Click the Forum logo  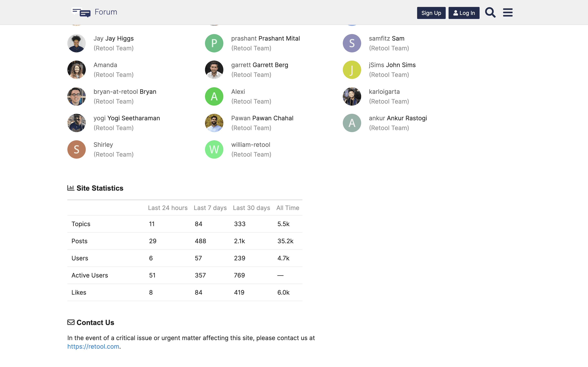click(94, 12)
